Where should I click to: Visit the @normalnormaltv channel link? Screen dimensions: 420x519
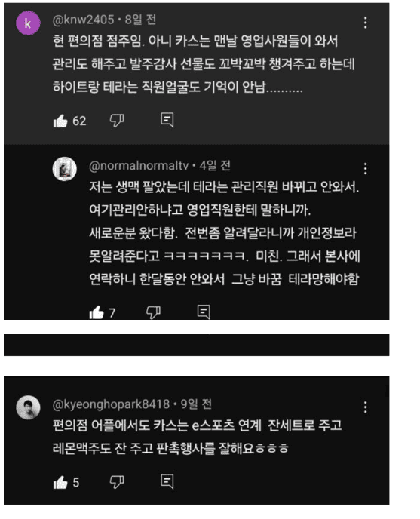(139, 165)
